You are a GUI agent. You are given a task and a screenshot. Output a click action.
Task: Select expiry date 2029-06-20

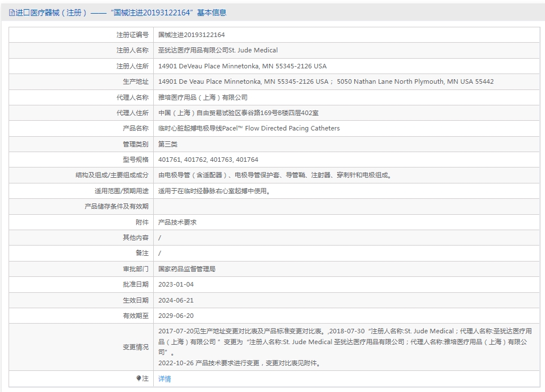click(x=176, y=316)
